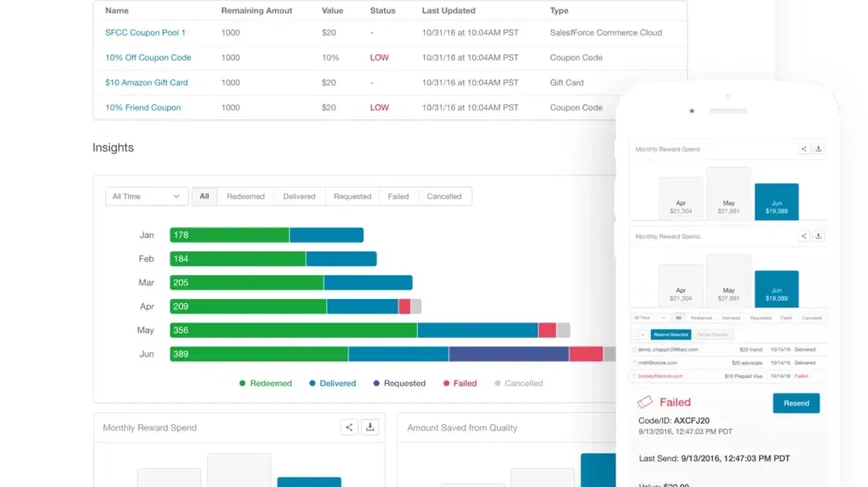The width and height of the screenshot is (868, 487).
Task: Click the blue Delivered segment of Mar bar
Action: 368,283
